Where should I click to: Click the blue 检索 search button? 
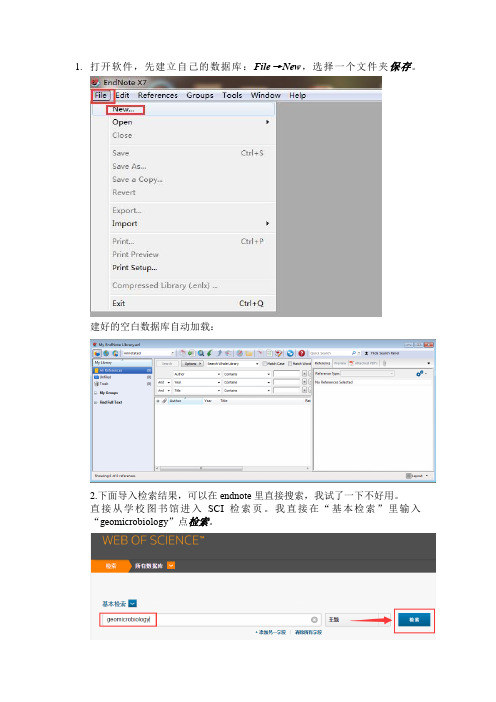click(x=414, y=620)
